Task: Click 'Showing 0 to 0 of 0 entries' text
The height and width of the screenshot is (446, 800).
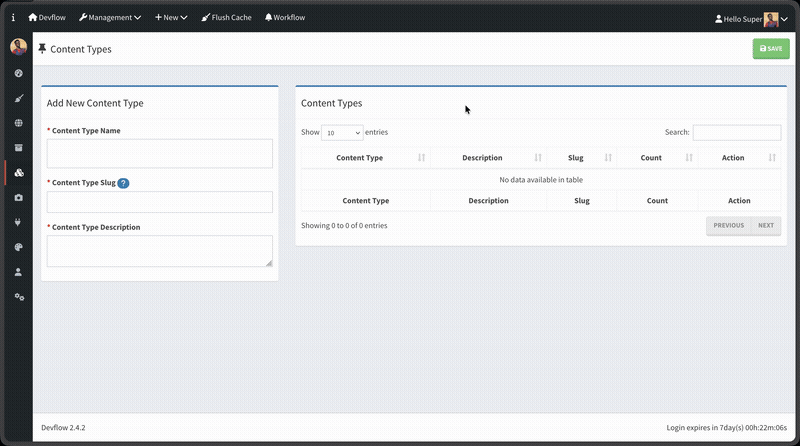Action: point(344,226)
